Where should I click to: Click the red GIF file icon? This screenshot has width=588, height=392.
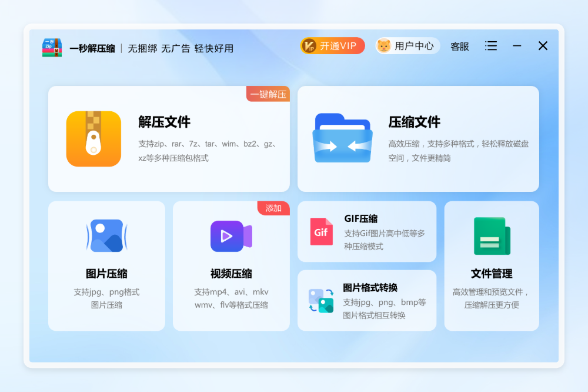(321, 231)
